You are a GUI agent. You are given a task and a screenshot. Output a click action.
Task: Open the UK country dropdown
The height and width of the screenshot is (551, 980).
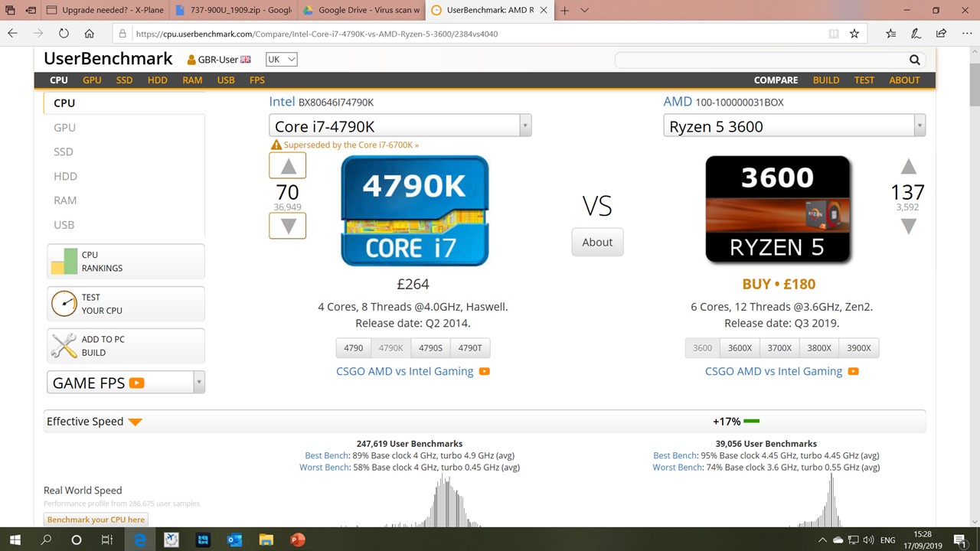point(281,60)
